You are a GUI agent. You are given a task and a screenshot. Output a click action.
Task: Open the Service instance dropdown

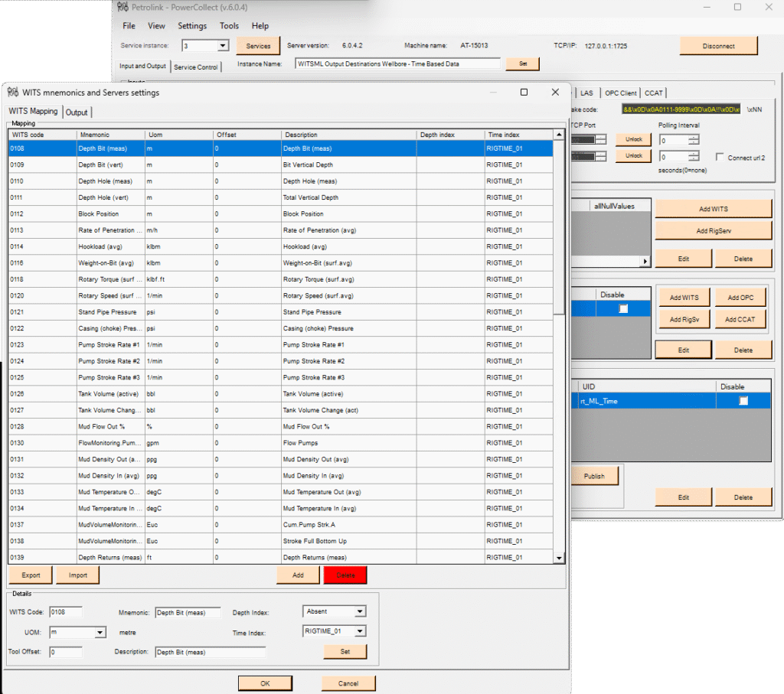click(223, 46)
